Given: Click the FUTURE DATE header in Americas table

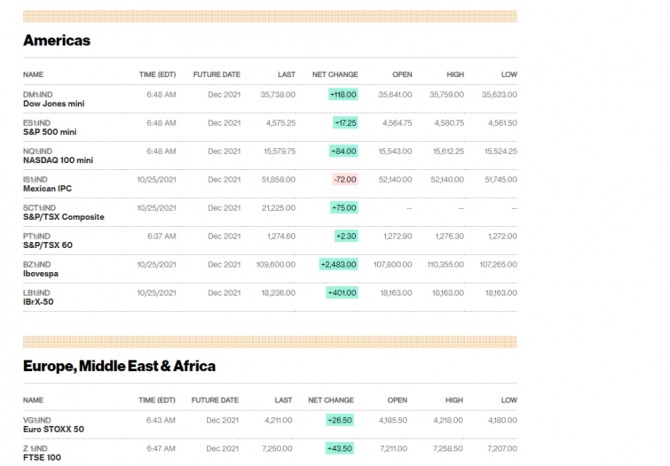Looking at the screenshot, I should [x=217, y=75].
